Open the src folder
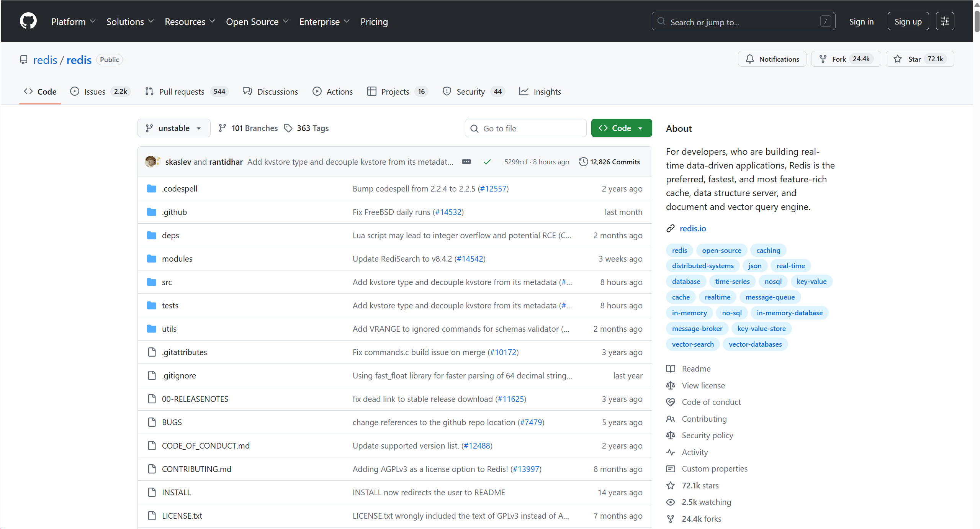The height and width of the screenshot is (529, 980). (167, 282)
